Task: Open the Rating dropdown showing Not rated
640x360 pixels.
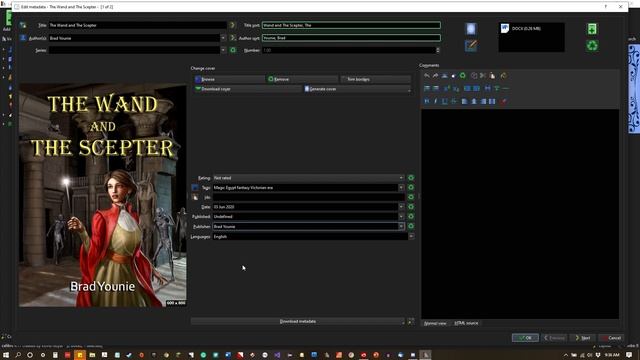Action: click(308, 178)
